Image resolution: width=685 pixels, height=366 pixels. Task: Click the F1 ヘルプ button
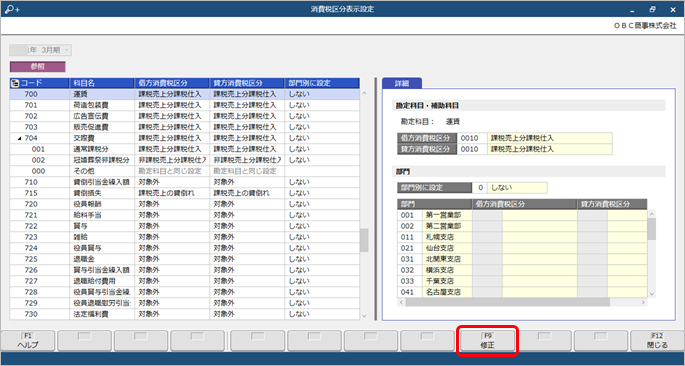point(28,341)
